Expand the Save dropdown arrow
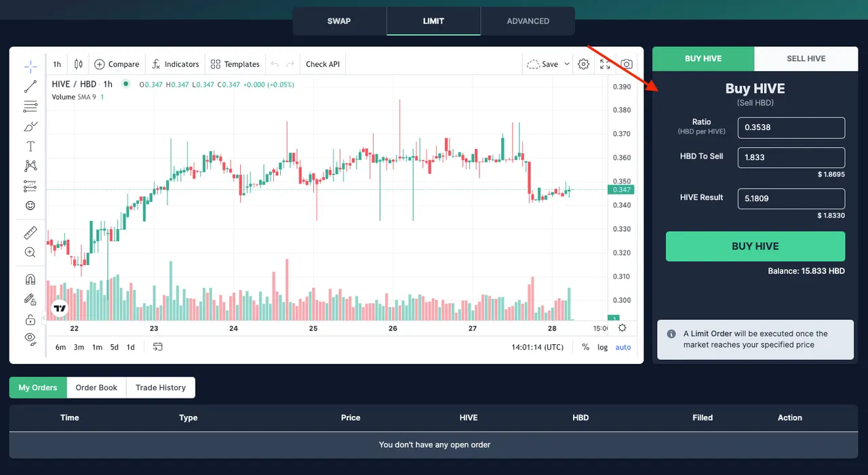Viewport: 868px width, 475px height. pyautogui.click(x=567, y=64)
